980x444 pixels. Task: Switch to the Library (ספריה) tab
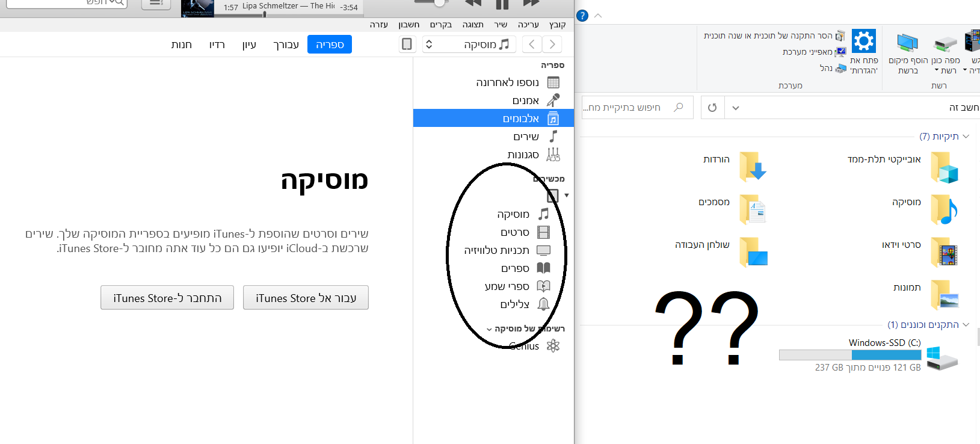(330, 45)
